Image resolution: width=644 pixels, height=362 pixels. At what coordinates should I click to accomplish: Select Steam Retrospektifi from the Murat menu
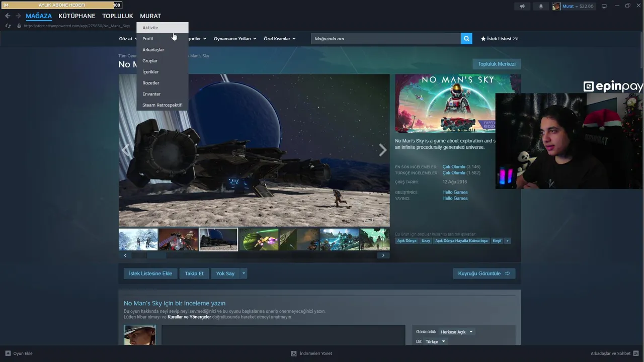click(163, 105)
